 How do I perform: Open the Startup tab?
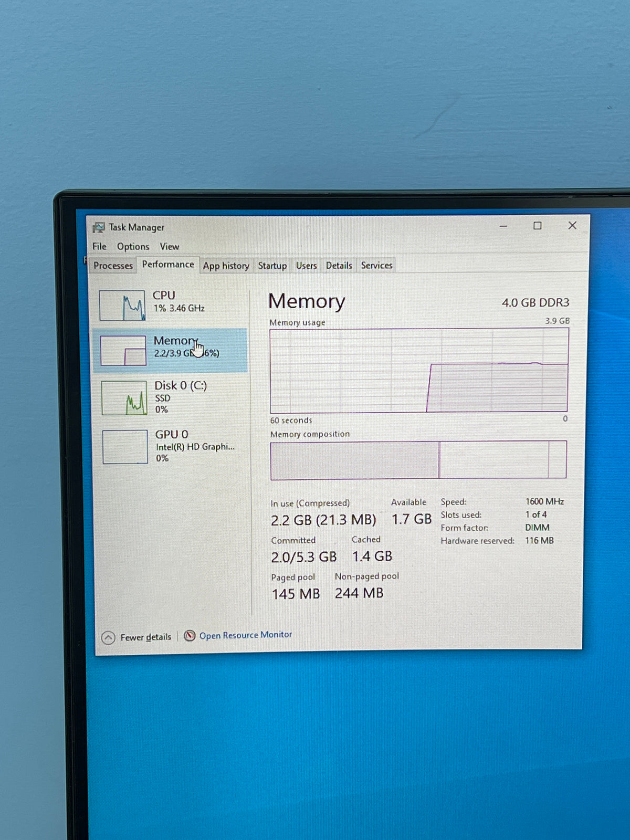coord(272,266)
